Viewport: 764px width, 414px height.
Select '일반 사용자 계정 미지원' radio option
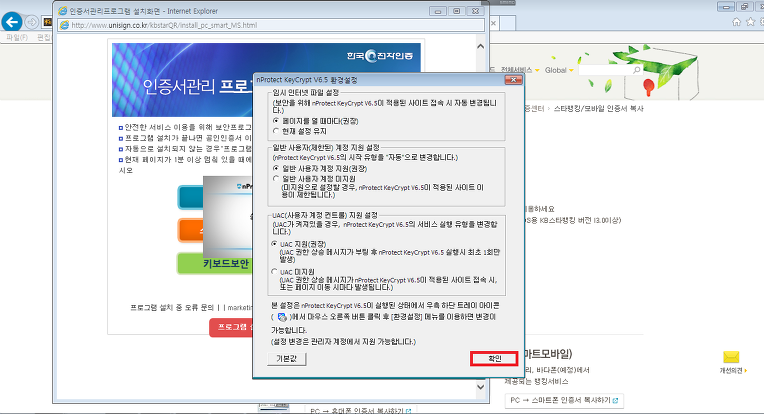click(x=276, y=179)
